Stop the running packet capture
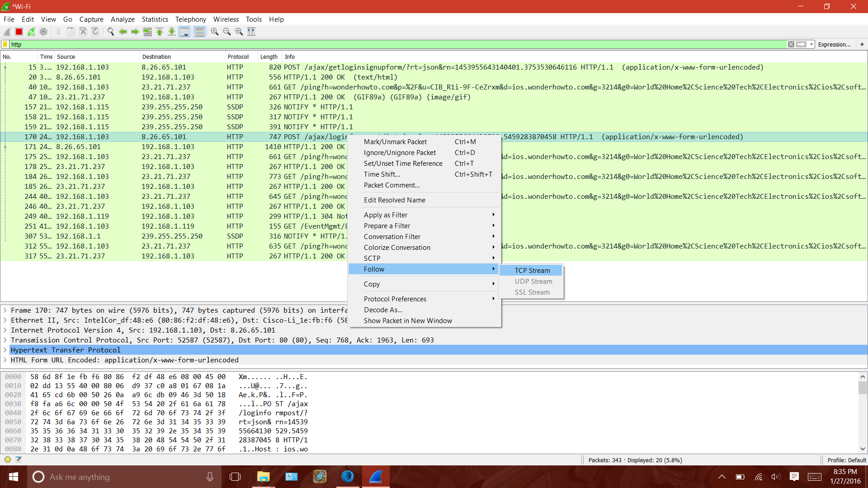868x488 pixels. pos(19,32)
